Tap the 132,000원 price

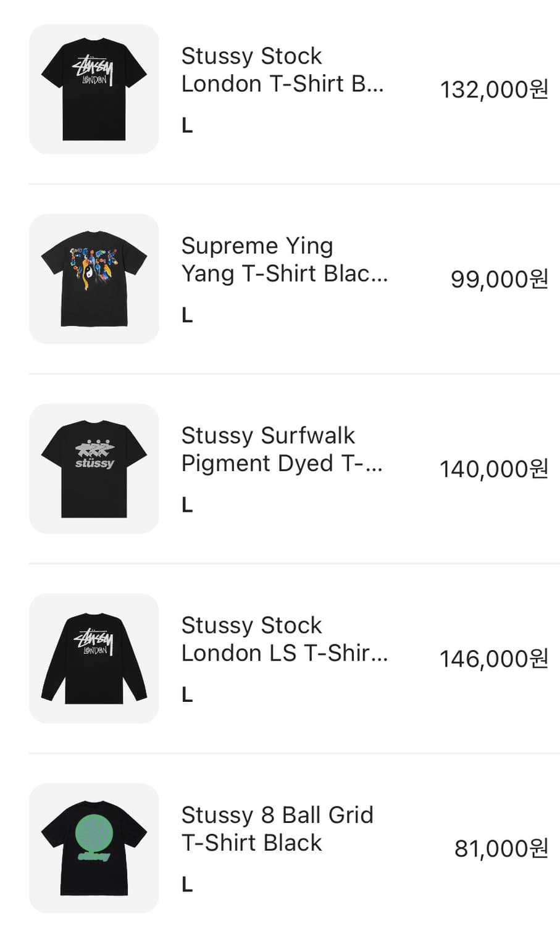(x=494, y=90)
